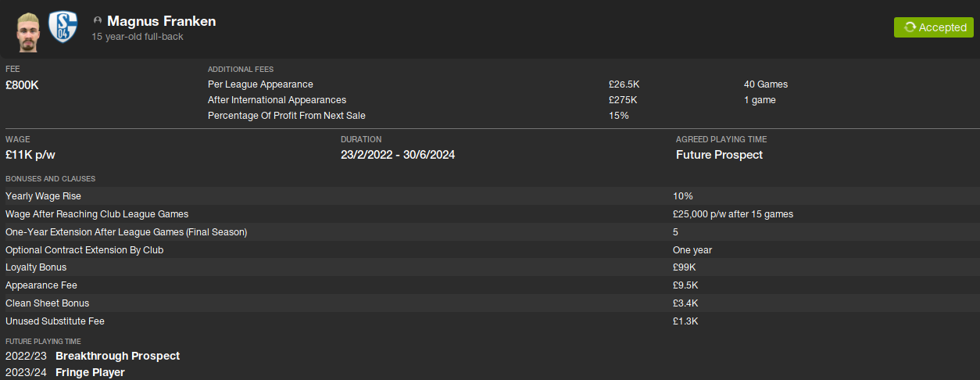Select the Yearly Wage Rise clause row
This screenshot has width=980, height=380.
pos(43,196)
